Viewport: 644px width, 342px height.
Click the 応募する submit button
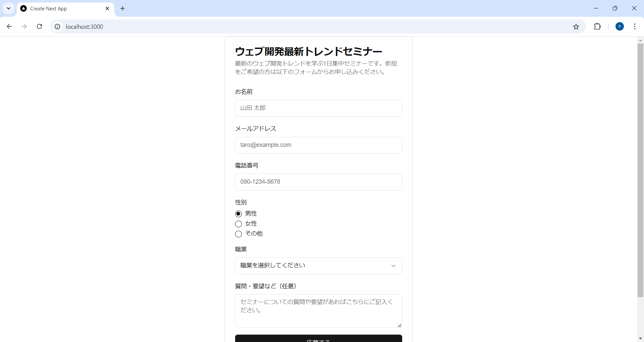pyautogui.click(x=318, y=339)
